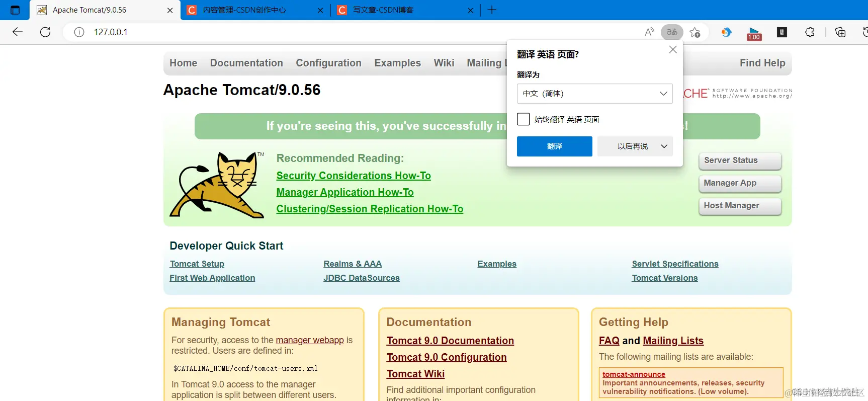
Task: Open the black square extension icon
Action: point(782,32)
